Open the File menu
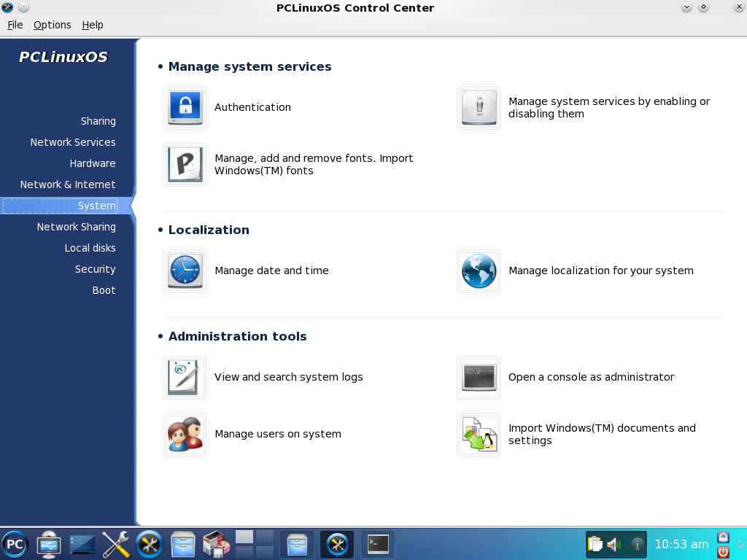This screenshot has width=747, height=560. click(x=15, y=25)
